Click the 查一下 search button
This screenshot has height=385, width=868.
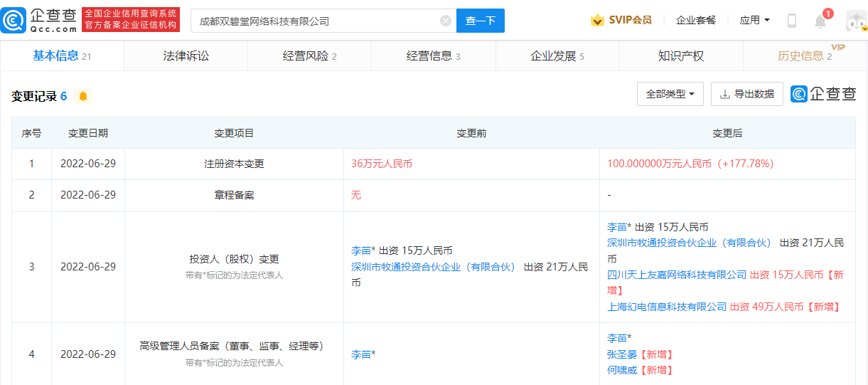481,21
